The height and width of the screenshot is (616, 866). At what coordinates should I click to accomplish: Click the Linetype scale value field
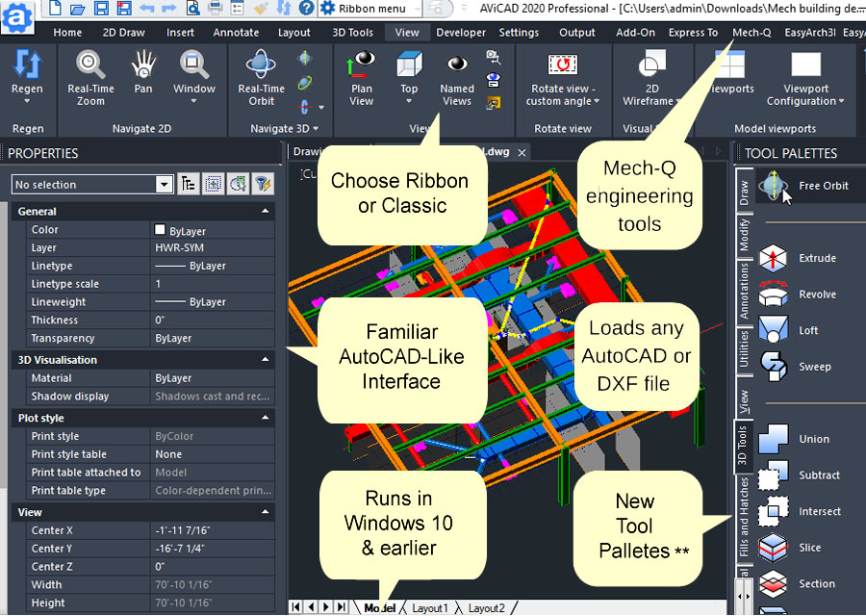213,284
